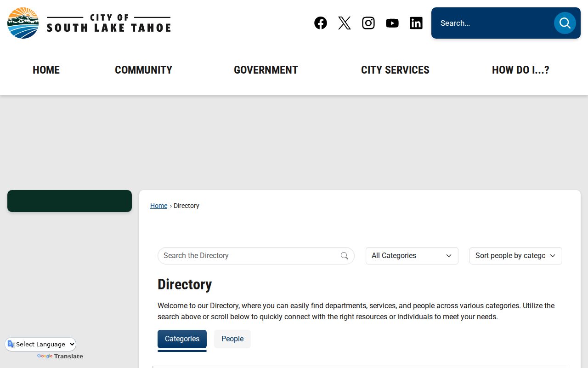
Task: Click the dark green sidebar panel
Action: point(69,201)
